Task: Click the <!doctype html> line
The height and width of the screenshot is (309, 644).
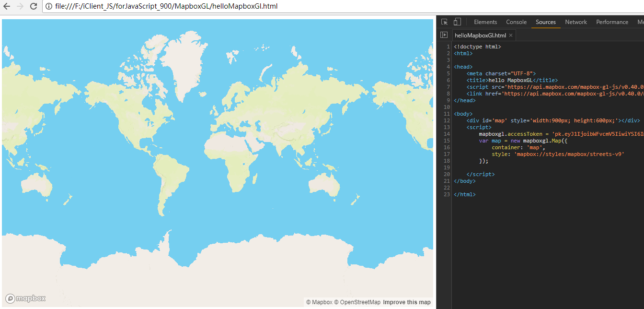Action: (x=477, y=47)
